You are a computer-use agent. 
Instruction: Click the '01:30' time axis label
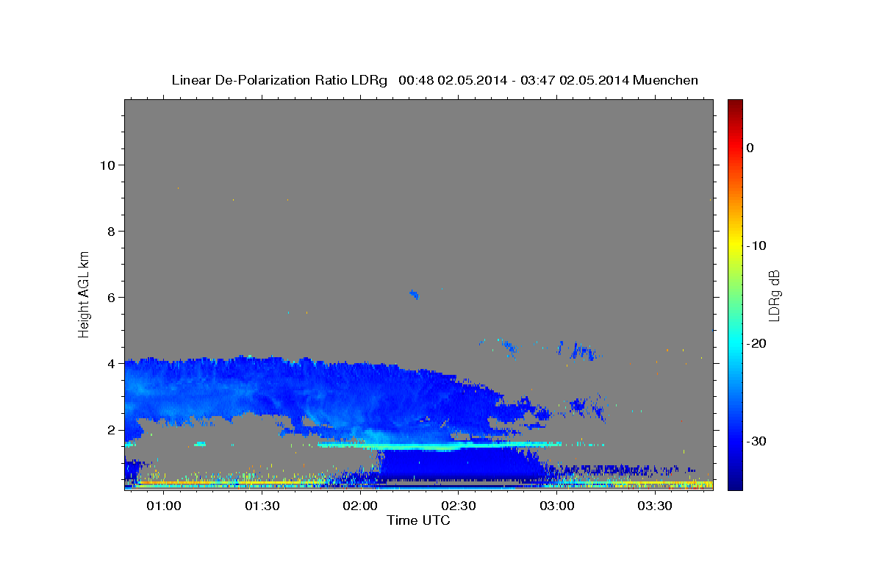click(x=262, y=506)
